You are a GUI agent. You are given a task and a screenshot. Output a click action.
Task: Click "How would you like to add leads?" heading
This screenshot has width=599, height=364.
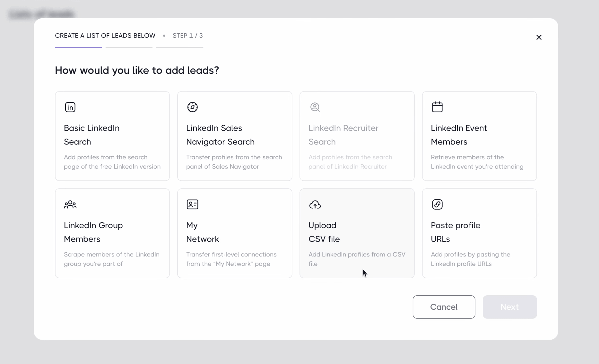137,70
